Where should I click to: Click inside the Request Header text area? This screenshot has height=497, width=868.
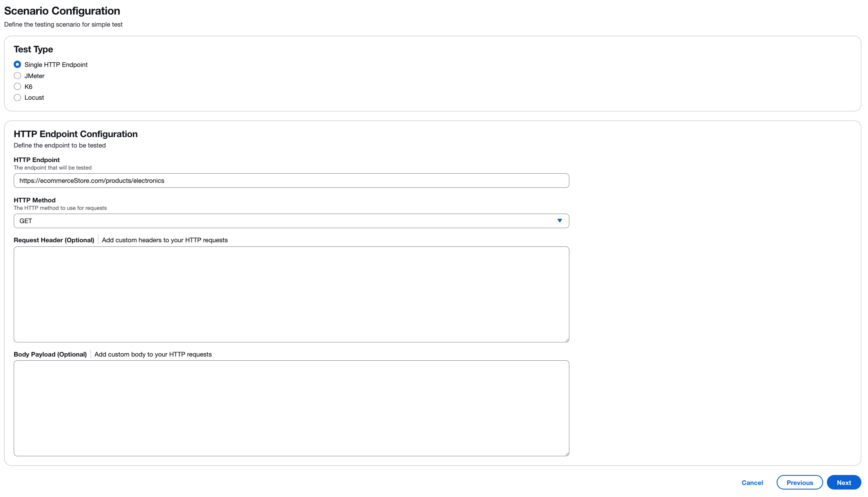pyautogui.click(x=291, y=294)
